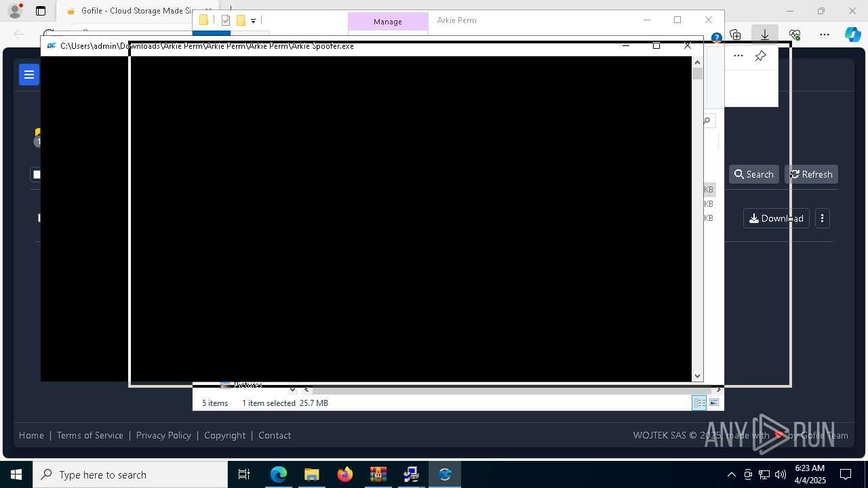Open browser Collections icon

(x=735, y=35)
